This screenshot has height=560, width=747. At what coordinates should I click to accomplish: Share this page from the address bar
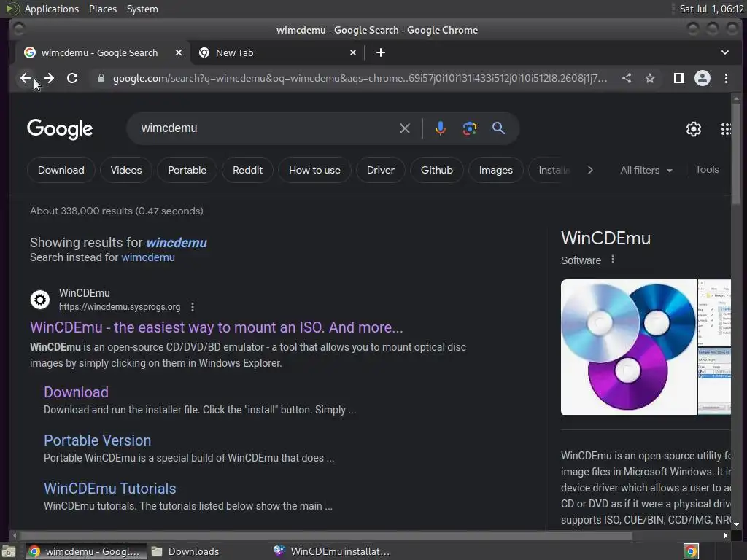[627, 78]
